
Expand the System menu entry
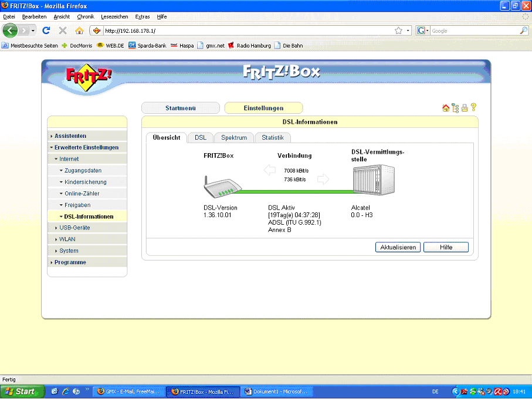[68, 251]
